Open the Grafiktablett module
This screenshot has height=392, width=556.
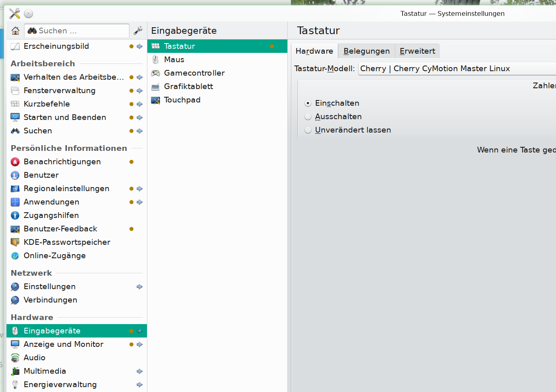click(188, 87)
